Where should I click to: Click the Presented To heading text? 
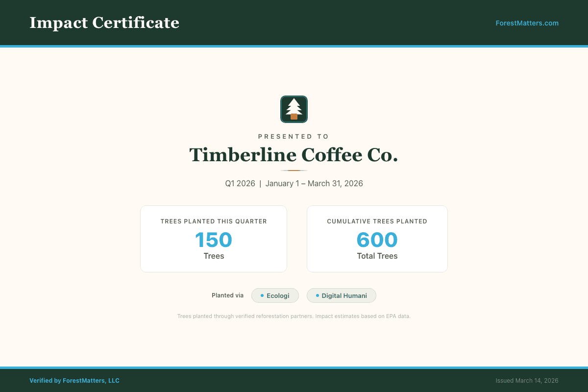pos(294,136)
